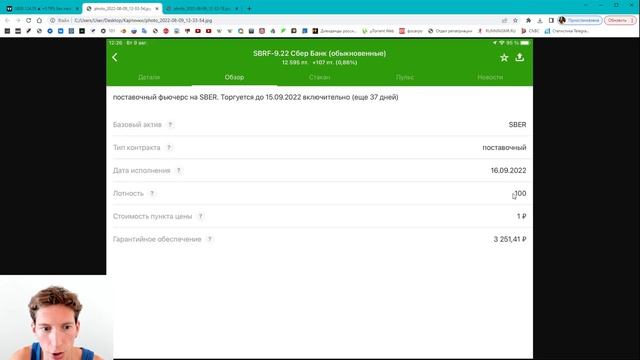Tap the question mark beside Лотность
Viewport: 640px width, 360px height.
pyautogui.click(x=152, y=193)
